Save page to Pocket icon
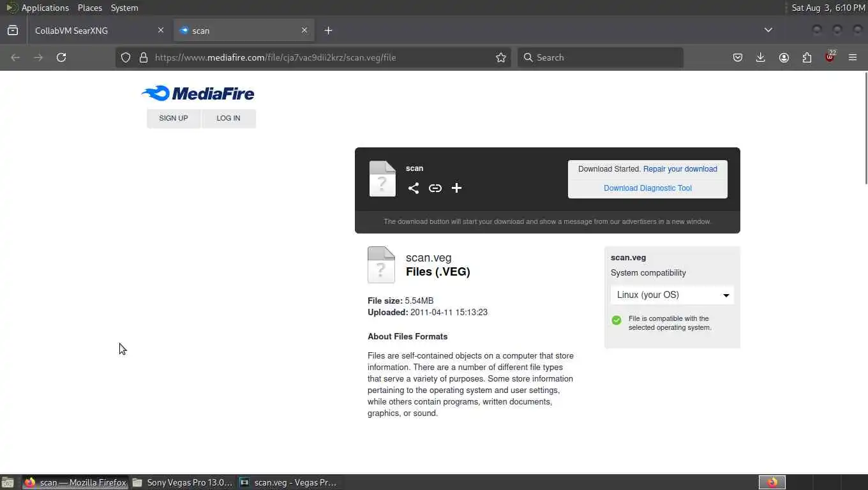 738,57
